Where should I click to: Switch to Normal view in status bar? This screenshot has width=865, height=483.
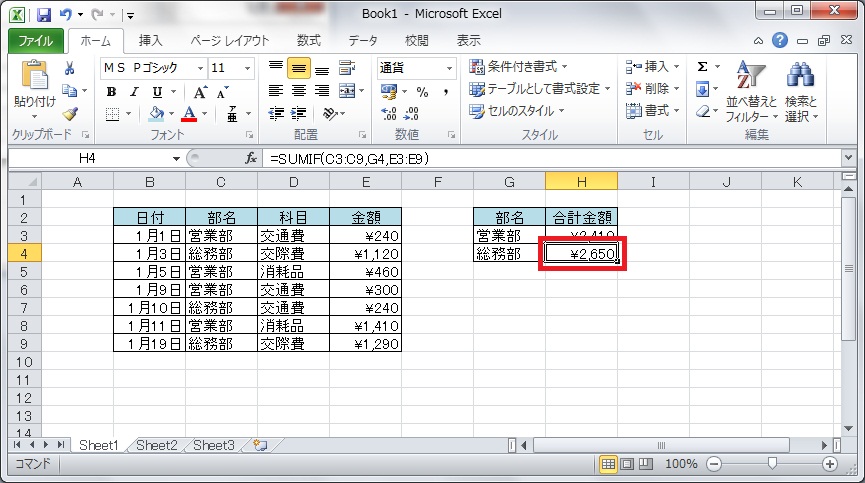(x=608, y=464)
